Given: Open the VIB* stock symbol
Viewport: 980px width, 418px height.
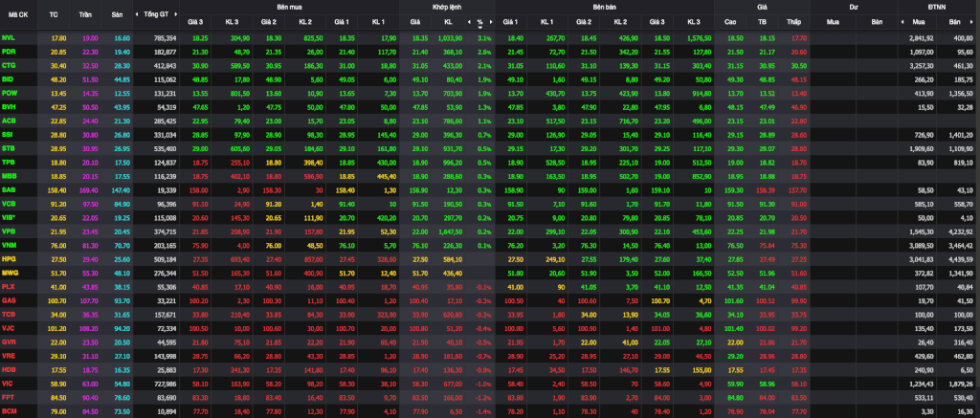Looking at the screenshot, I should pyautogui.click(x=10, y=217).
